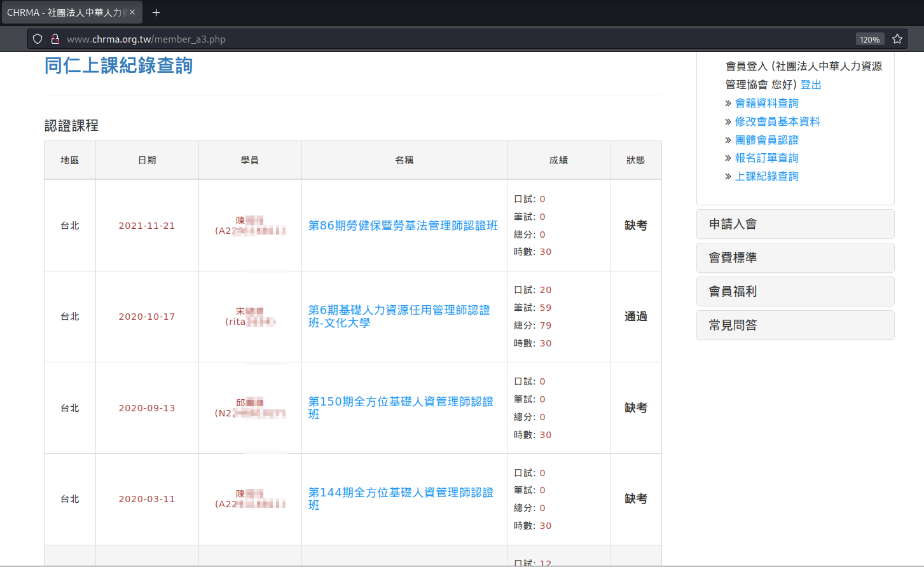Click the date 2020-09-13
Viewport: 924px width, 567px height.
point(147,408)
